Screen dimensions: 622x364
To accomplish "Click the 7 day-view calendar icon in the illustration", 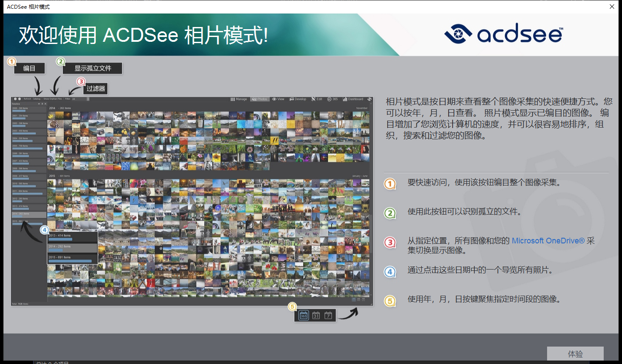I will click(x=328, y=315).
